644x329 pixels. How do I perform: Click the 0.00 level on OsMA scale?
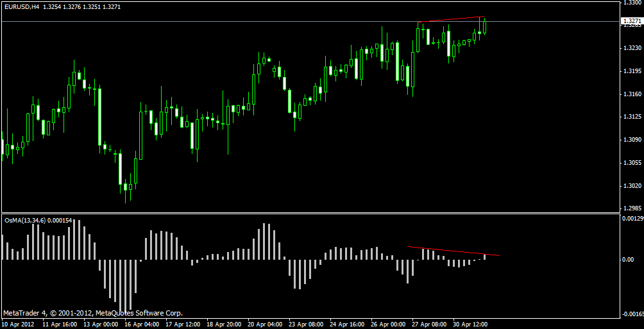click(629, 260)
